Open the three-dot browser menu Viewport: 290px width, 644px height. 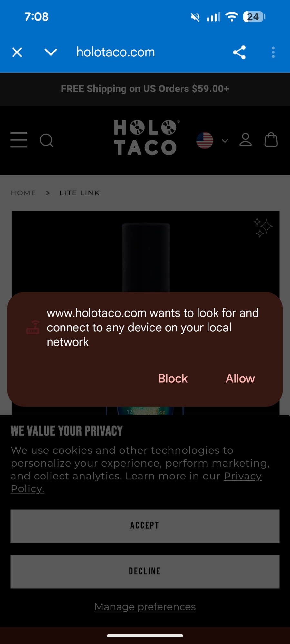[x=273, y=52]
